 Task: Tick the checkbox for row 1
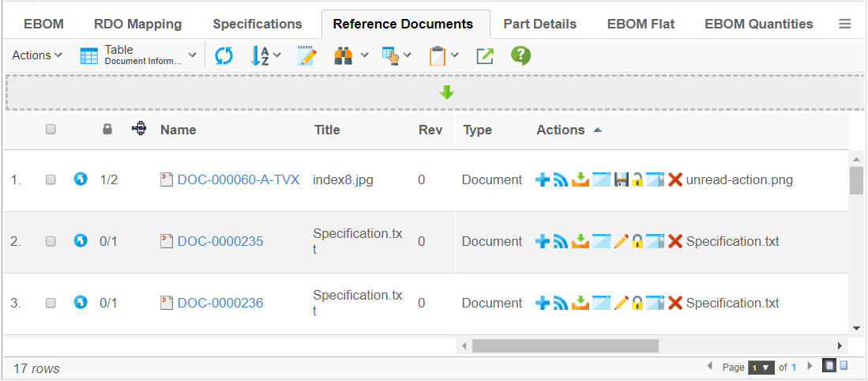(x=51, y=180)
